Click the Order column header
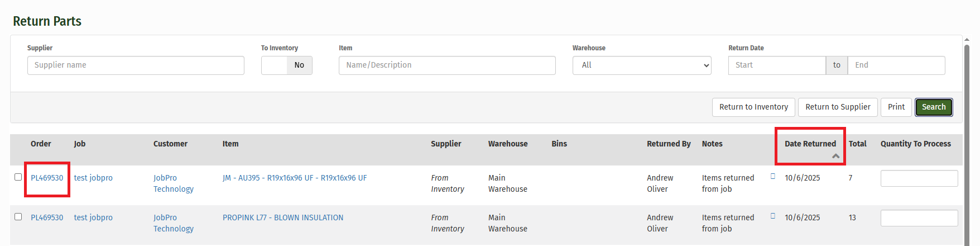980x246 pixels. point(41,144)
